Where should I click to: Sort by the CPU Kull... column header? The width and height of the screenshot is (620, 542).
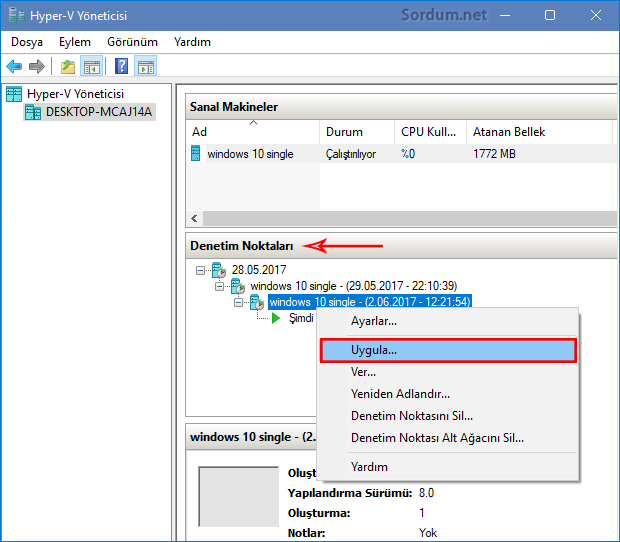click(431, 132)
